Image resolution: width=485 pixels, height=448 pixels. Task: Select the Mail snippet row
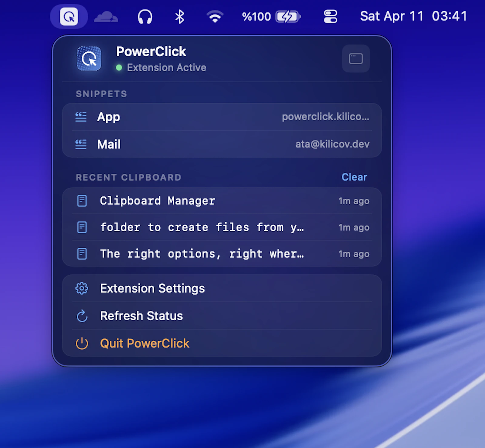point(222,144)
